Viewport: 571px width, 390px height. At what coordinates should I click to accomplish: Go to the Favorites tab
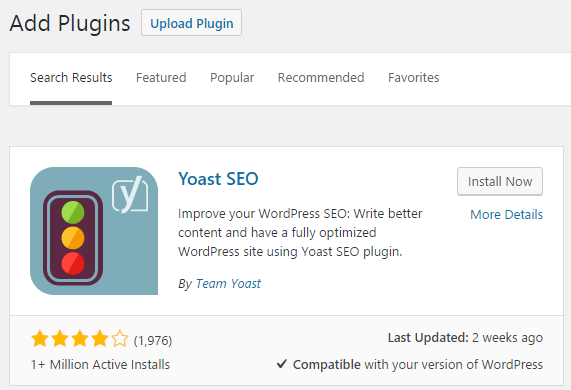coord(413,78)
